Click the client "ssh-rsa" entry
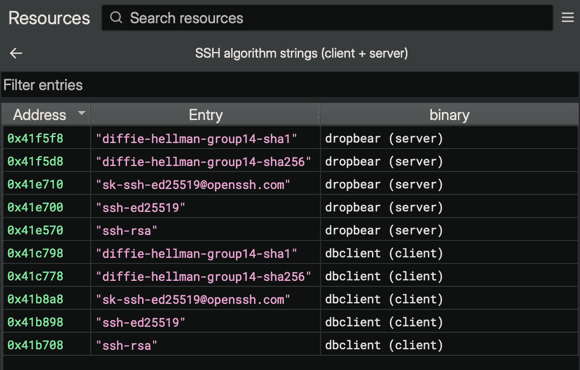The width and height of the screenshot is (580, 370). 127,345
